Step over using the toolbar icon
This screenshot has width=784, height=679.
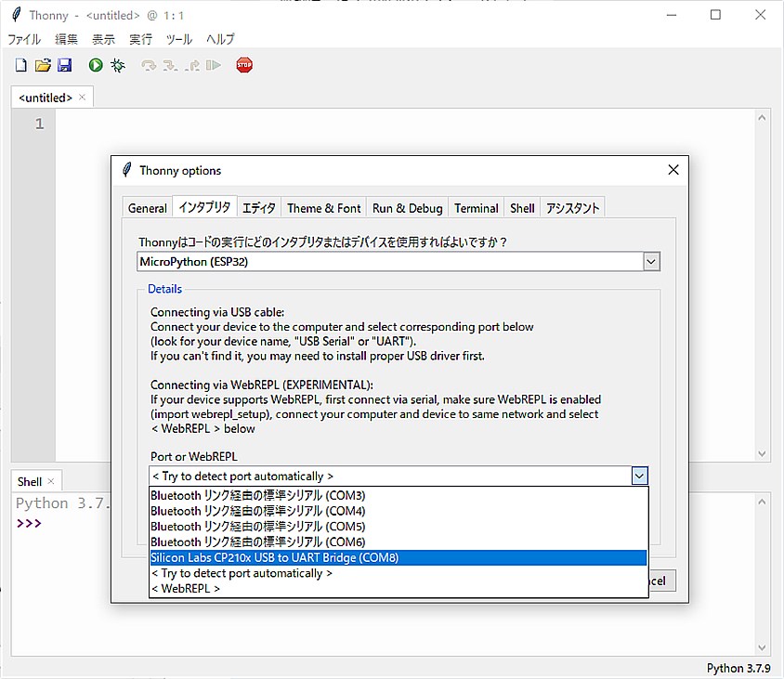147,64
